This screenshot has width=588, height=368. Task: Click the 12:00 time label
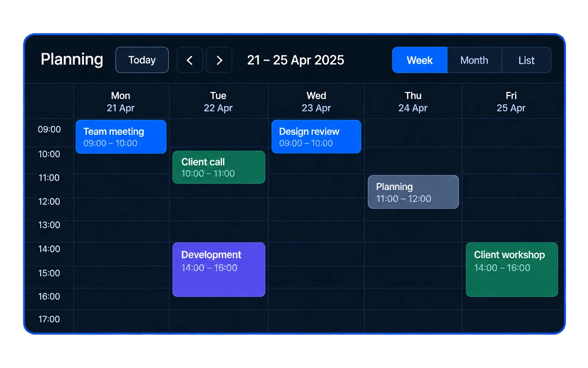pos(49,201)
